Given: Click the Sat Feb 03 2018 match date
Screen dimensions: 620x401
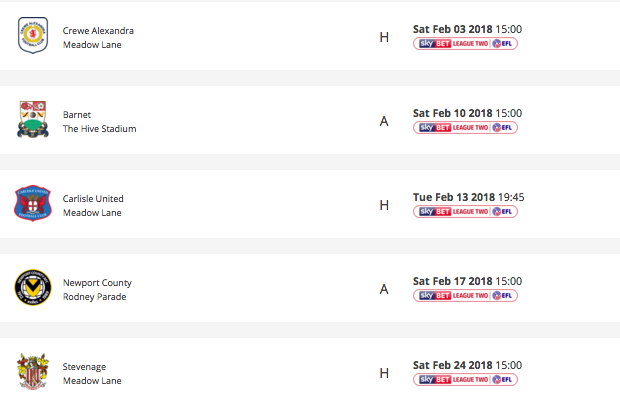Looking at the screenshot, I should (453, 29).
